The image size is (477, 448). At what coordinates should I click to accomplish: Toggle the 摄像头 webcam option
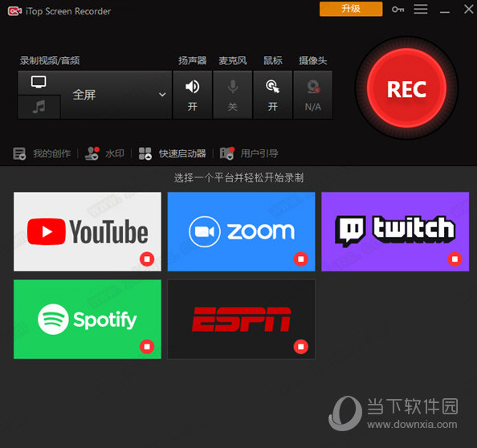pos(312,95)
